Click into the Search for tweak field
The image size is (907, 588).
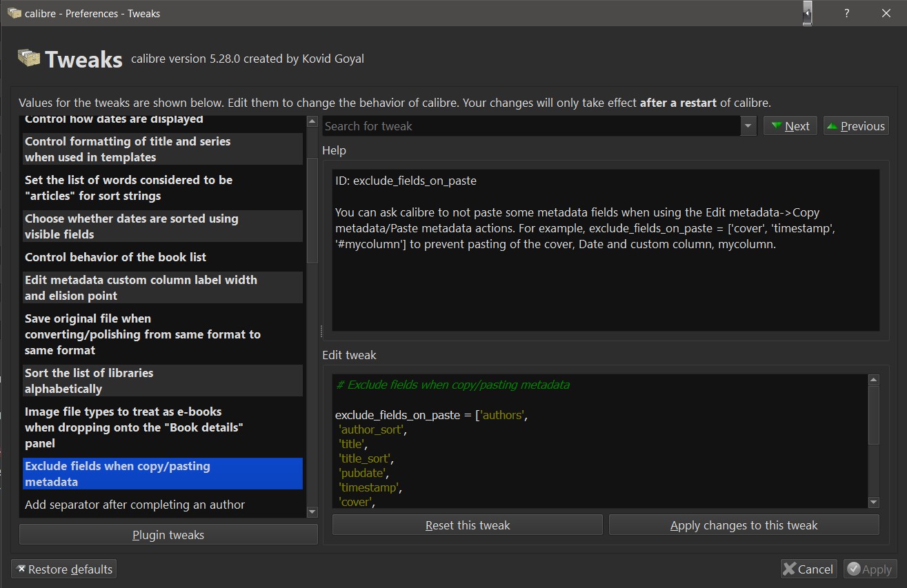coord(531,126)
